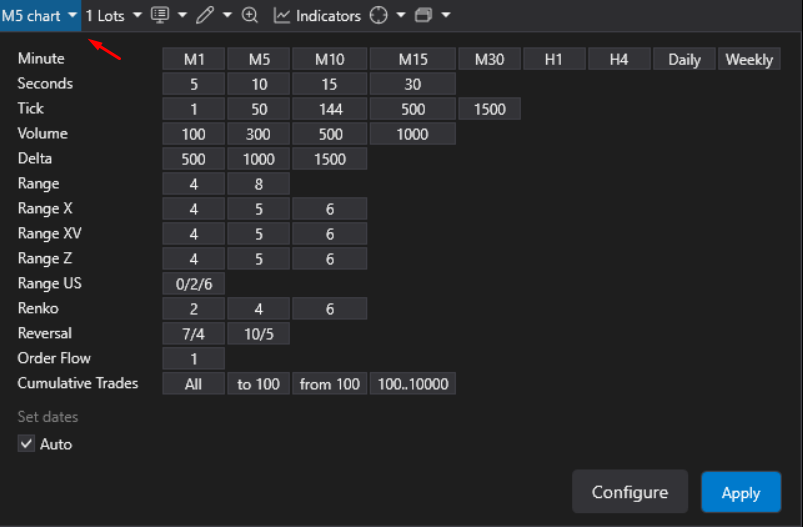The image size is (803, 527).
Task: Select the pencil drawing tool icon
Action: pos(205,16)
